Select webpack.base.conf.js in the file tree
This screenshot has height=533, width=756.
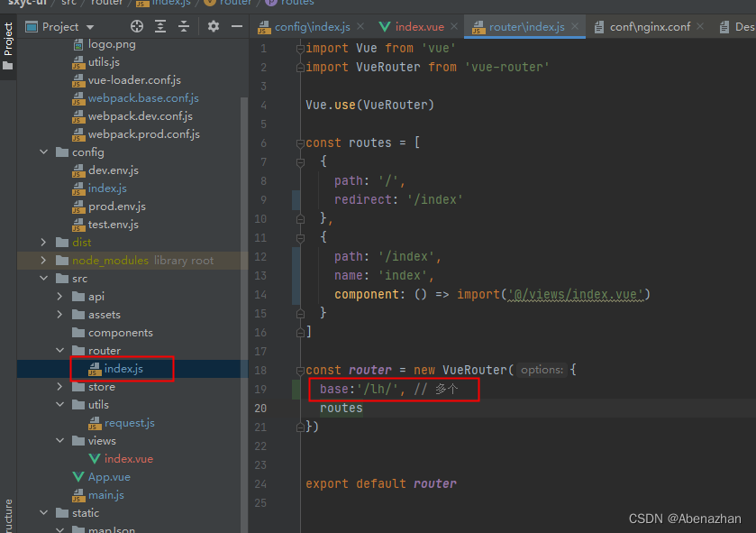pos(142,98)
